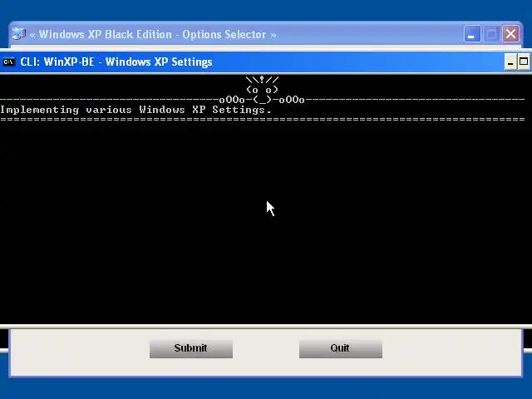Close the Options Selector window
The width and height of the screenshot is (532, 399).
point(511,34)
